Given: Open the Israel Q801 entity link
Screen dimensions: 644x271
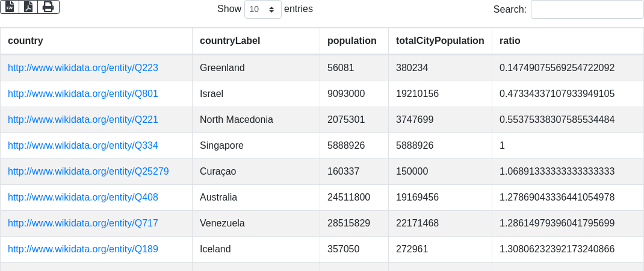Looking at the screenshot, I should tap(83, 94).
